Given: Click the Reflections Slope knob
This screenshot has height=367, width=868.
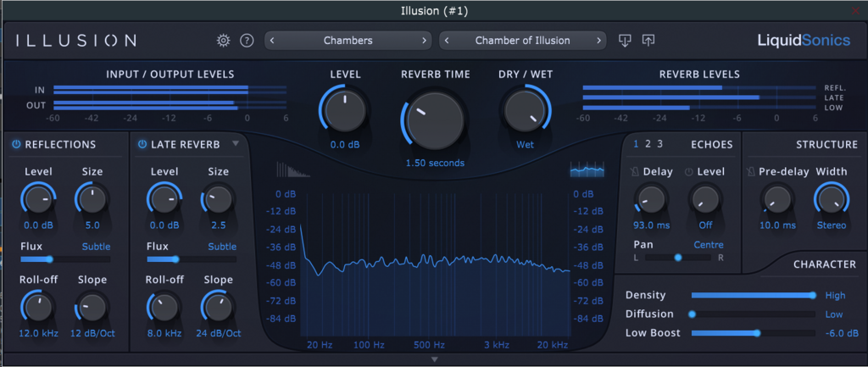Looking at the screenshot, I should (92, 308).
